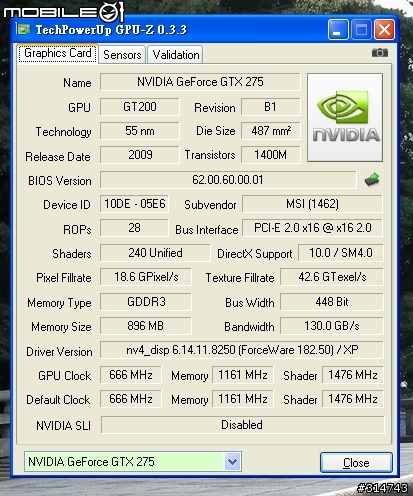Viewport: 413px width, 496px height.
Task: Click the GPU Clock value 666 MHz
Action: click(131, 375)
